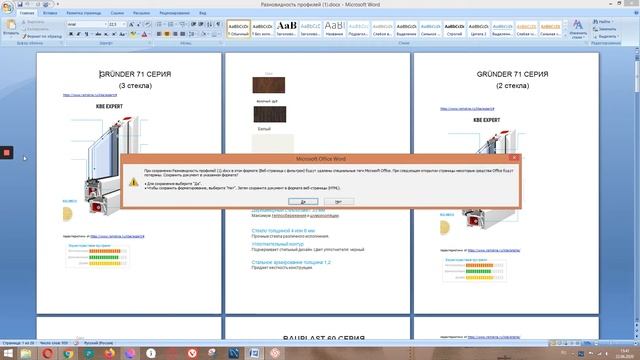Align text left

tap(159, 34)
